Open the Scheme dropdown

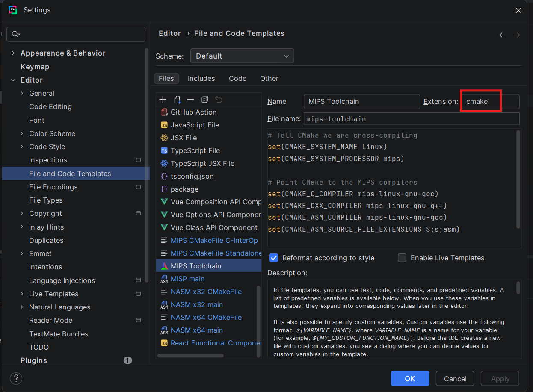tap(242, 56)
